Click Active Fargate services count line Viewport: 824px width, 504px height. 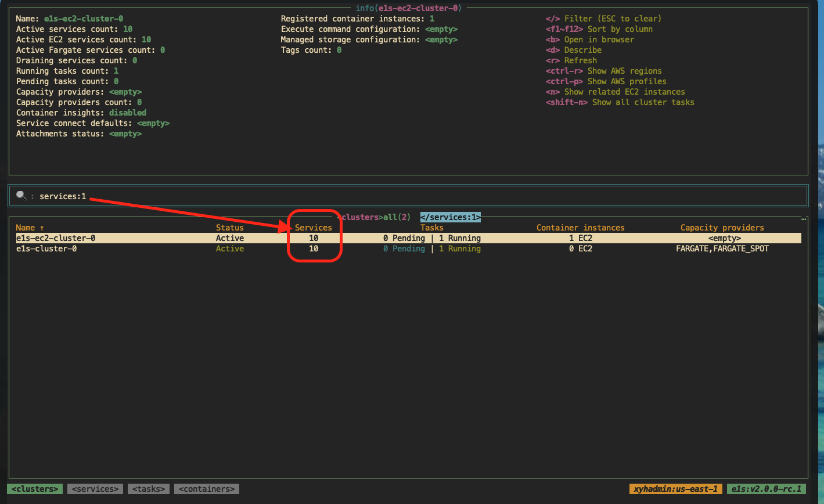pos(91,50)
